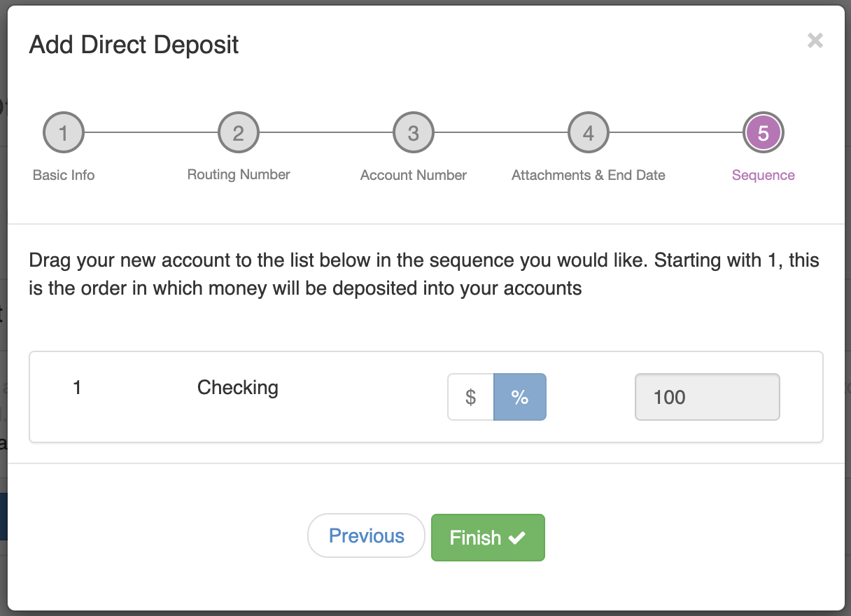Select the step 3 circle

(414, 132)
